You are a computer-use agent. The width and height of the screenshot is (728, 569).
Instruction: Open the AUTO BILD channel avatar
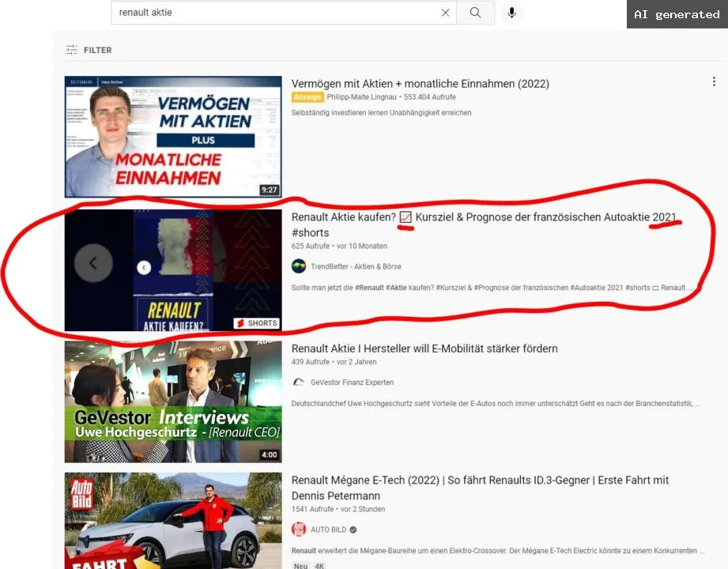pyautogui.click(x=299, y=529)
